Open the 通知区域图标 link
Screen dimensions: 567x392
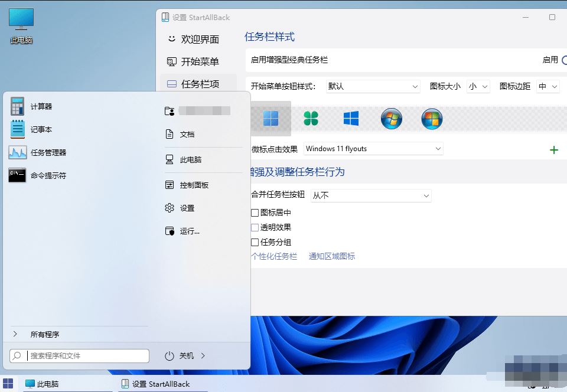click(331, 257)
